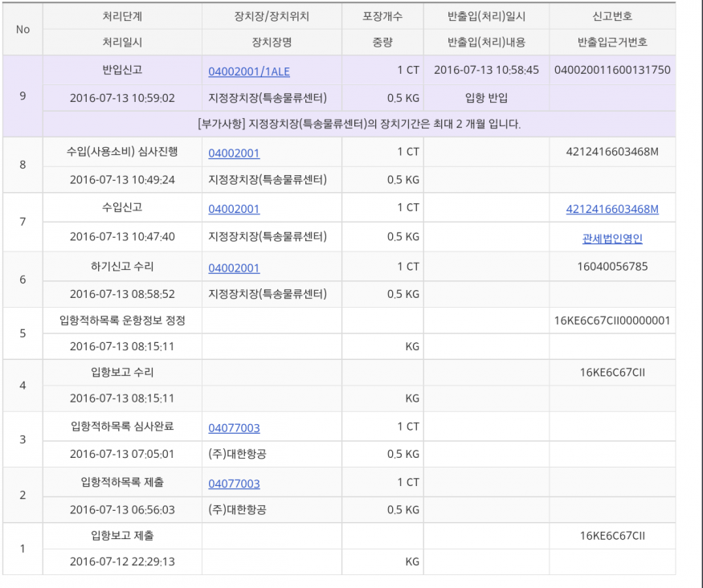Click the 입항 반입 content cell
This screenshot has width=703, height=588.
[x=485, y=99]
